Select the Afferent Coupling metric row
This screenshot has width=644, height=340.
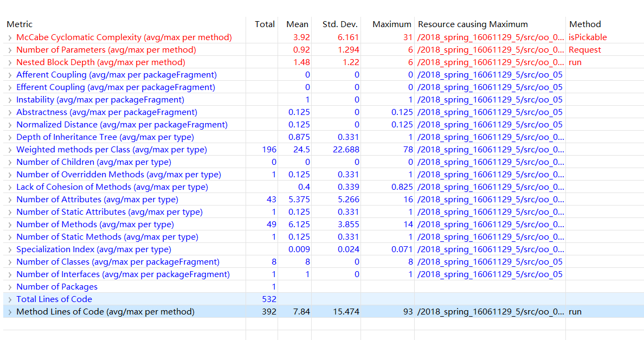tap(116, 75)
